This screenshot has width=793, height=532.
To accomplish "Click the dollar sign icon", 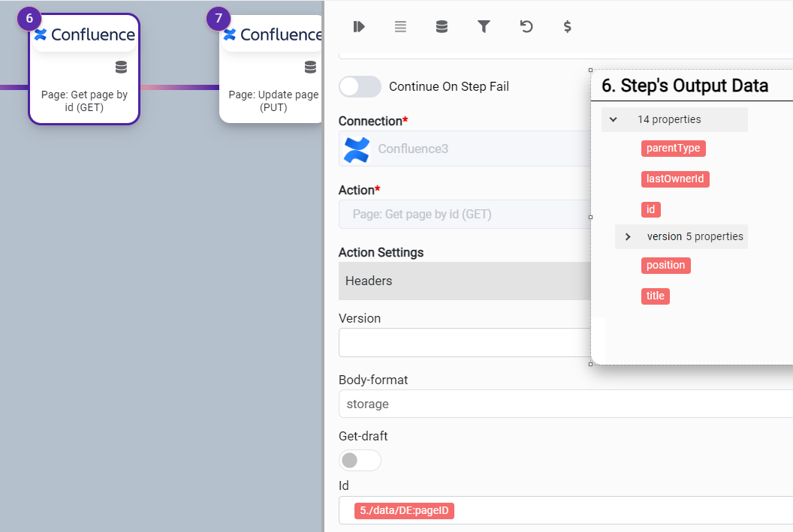I will click(x=568, y=27).
